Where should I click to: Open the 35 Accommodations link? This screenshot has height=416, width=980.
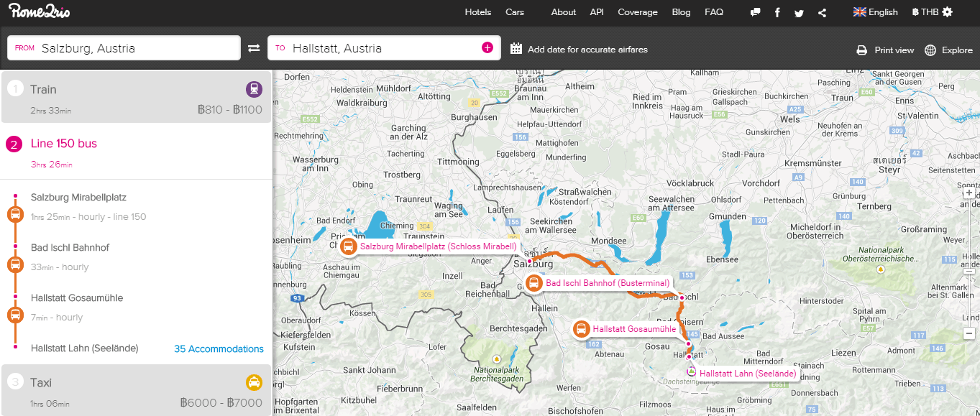pyautogui.click(x=219, y=349)
